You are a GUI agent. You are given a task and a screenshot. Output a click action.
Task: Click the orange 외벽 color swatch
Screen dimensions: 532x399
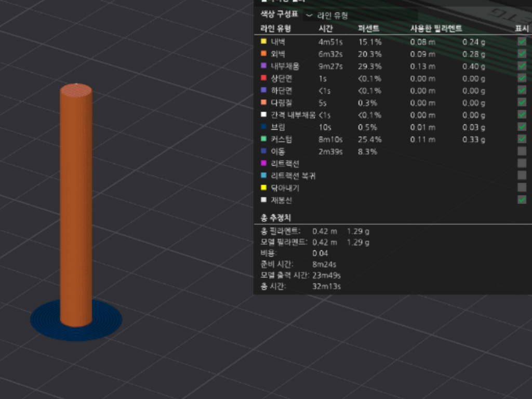263,54
